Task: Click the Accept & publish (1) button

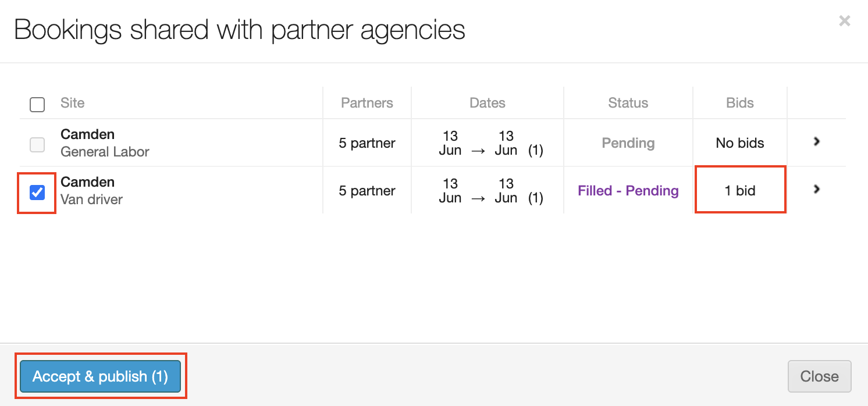Action: 100,376
